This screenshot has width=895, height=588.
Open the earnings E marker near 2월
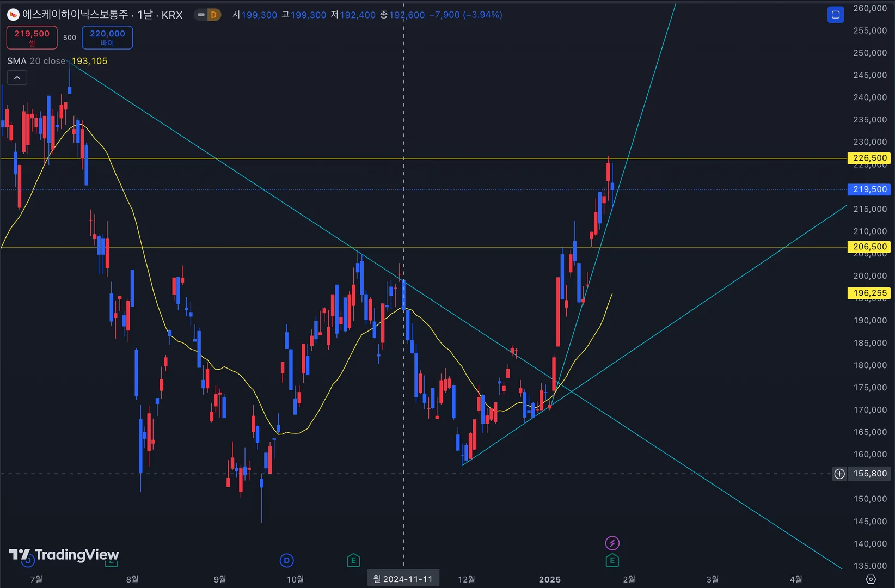(612, 560)
